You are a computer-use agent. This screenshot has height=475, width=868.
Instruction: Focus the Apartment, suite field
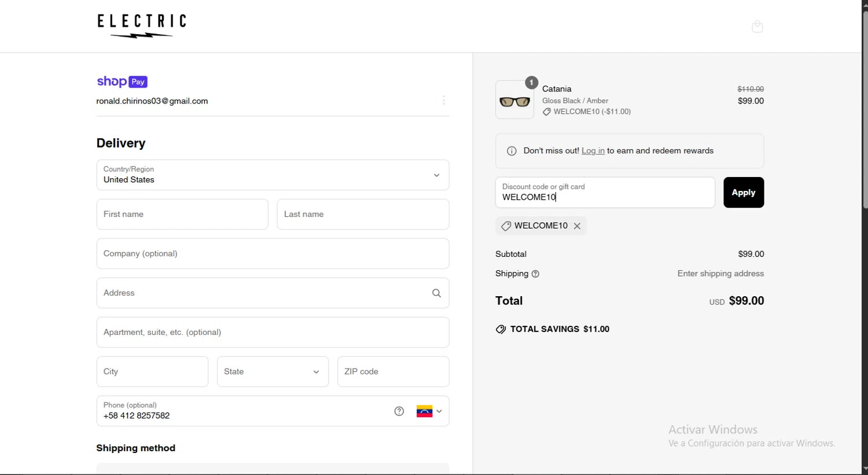pyautogui.click(x=273, y=333)
